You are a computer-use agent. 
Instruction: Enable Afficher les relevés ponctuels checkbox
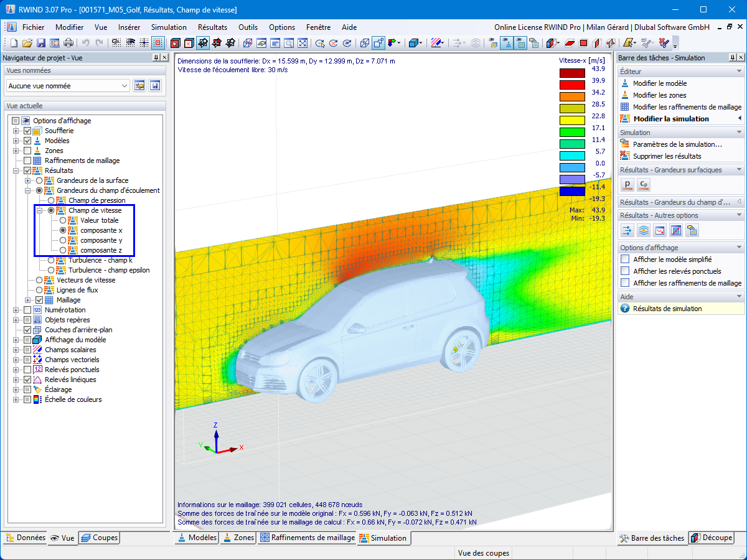click(625, 271)
